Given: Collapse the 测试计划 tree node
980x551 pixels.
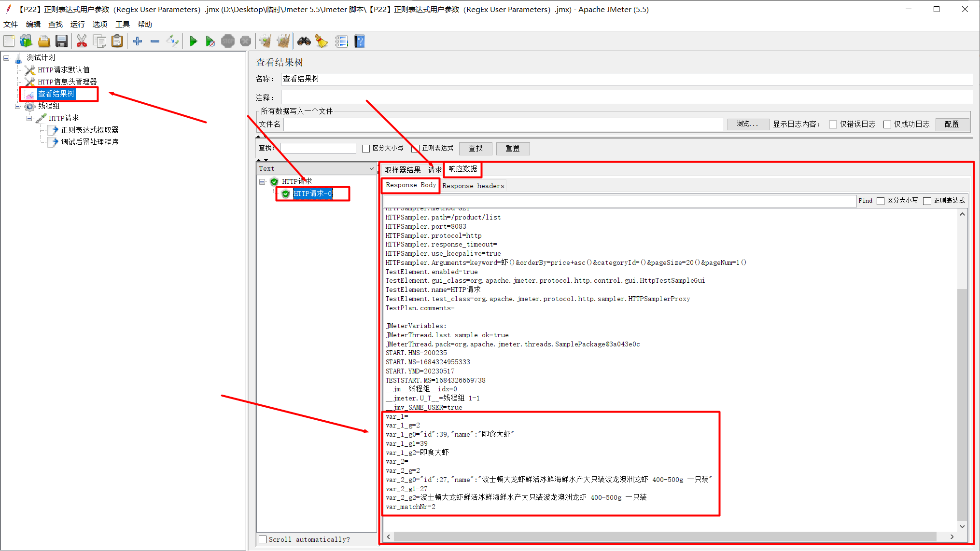Looking at the screenshot, I should pyautogui.click(x=6, y=57).
